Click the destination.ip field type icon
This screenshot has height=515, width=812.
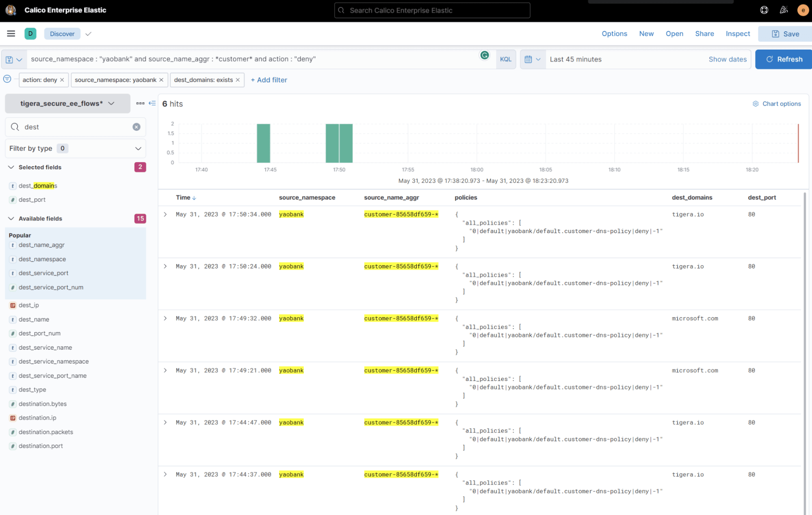tap(13, 418)
